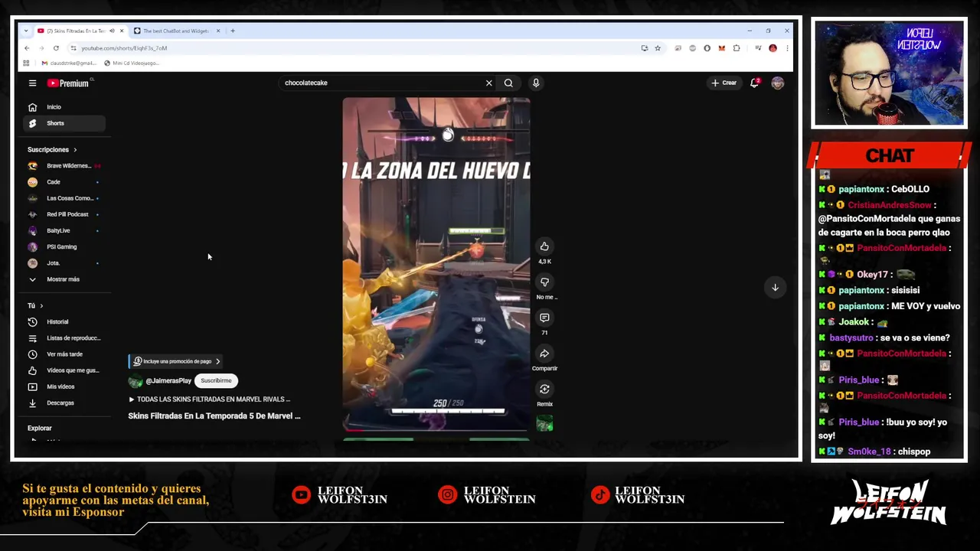Open Las Cosas Como... channel
Viewport: 980px width, 551px height.
[64, 198]
